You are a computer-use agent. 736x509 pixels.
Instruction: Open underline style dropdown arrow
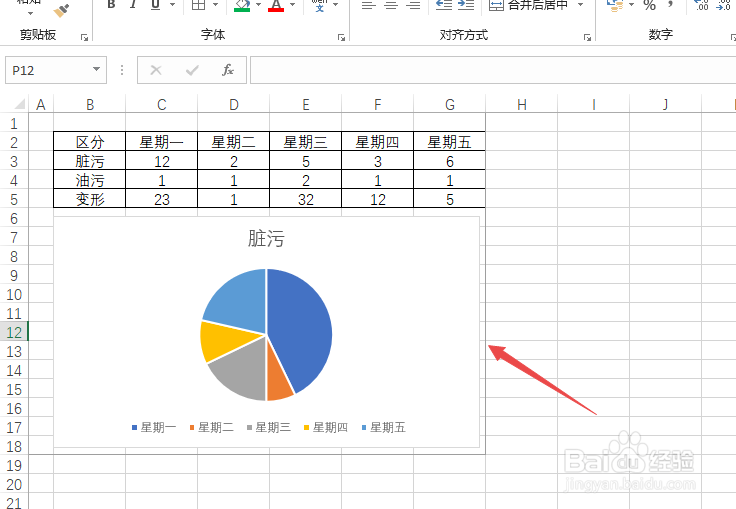click(172, 5)
